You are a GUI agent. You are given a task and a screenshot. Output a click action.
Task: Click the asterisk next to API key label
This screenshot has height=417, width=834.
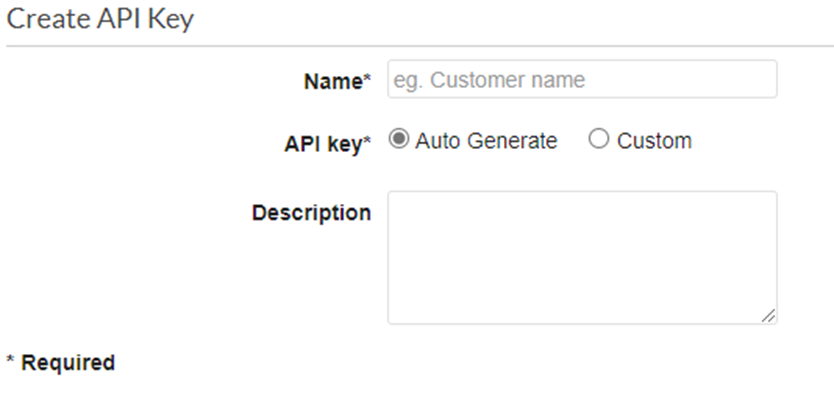(367, 141)
